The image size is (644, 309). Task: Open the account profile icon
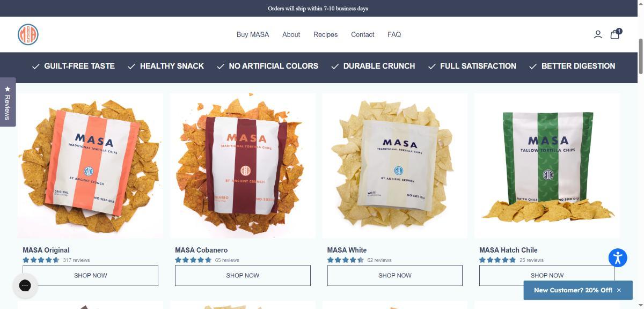[598, 34]
